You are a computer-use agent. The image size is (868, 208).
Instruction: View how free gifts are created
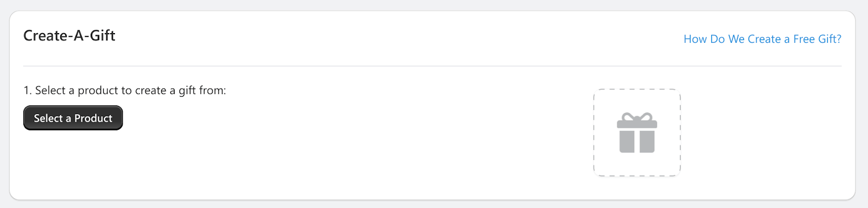762,39
